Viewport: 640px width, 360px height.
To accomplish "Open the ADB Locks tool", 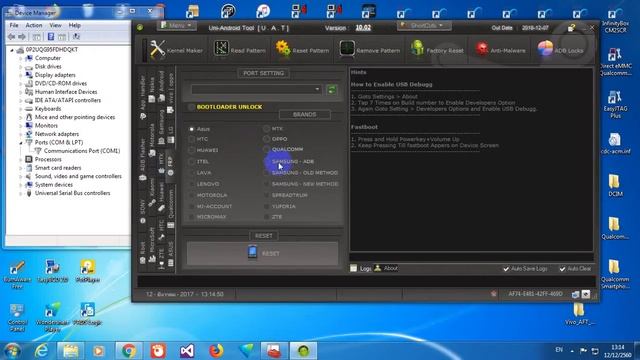I will pyautogui.click(x=560, y=50).
